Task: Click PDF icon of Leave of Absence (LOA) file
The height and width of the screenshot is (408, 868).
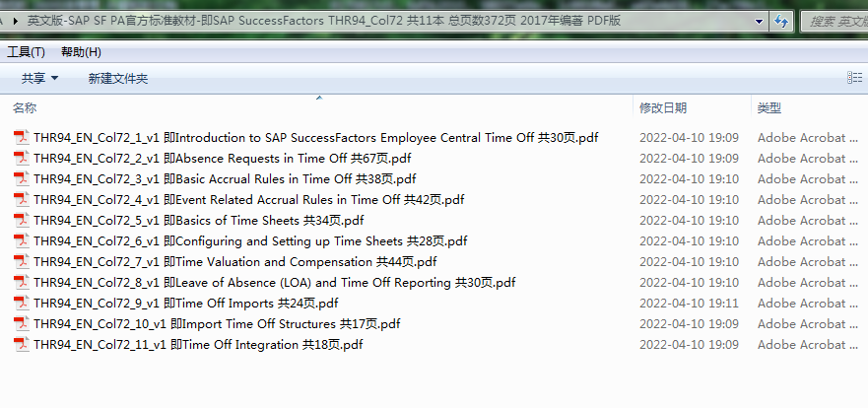Action: coord(22,282)
